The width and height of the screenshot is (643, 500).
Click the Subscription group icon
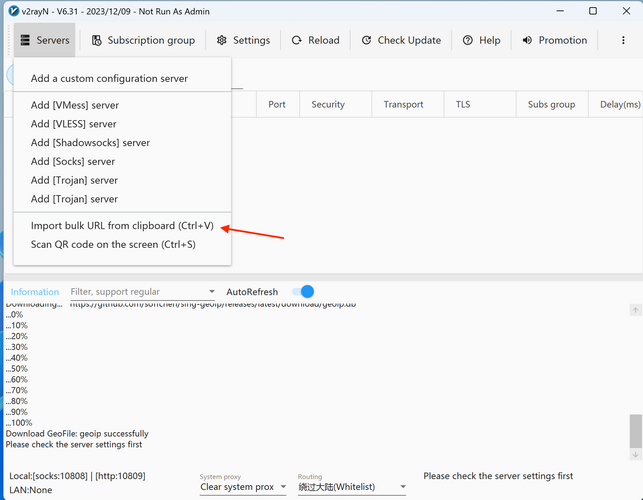(x=96, y=40)
